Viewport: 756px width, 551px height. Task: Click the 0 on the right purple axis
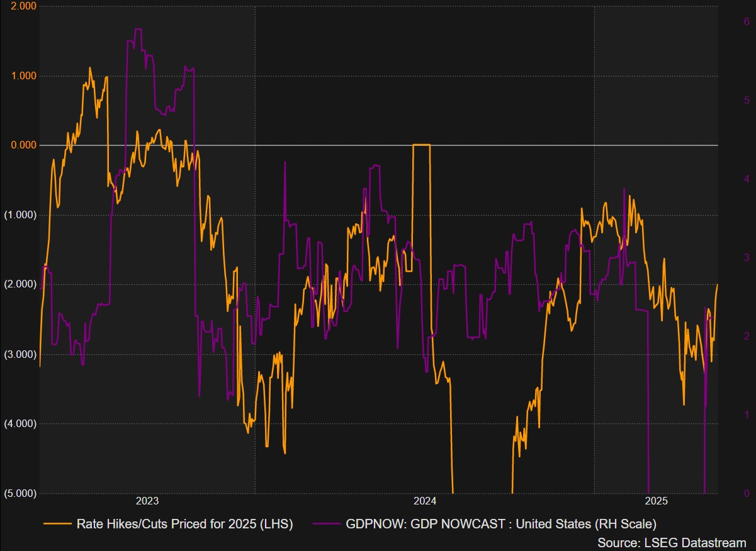click(x=746, y=493)
